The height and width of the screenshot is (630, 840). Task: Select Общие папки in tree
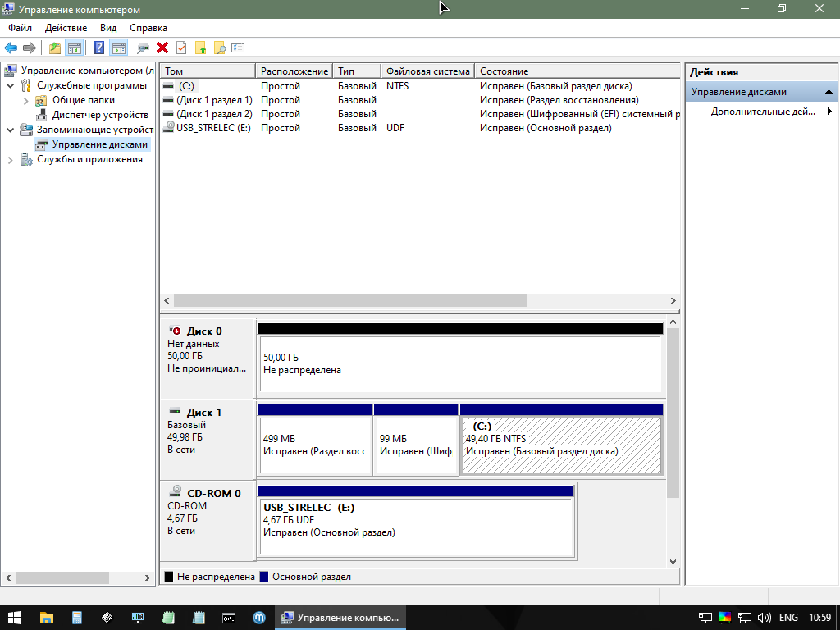pyautogui.click(x=84, y=100)
